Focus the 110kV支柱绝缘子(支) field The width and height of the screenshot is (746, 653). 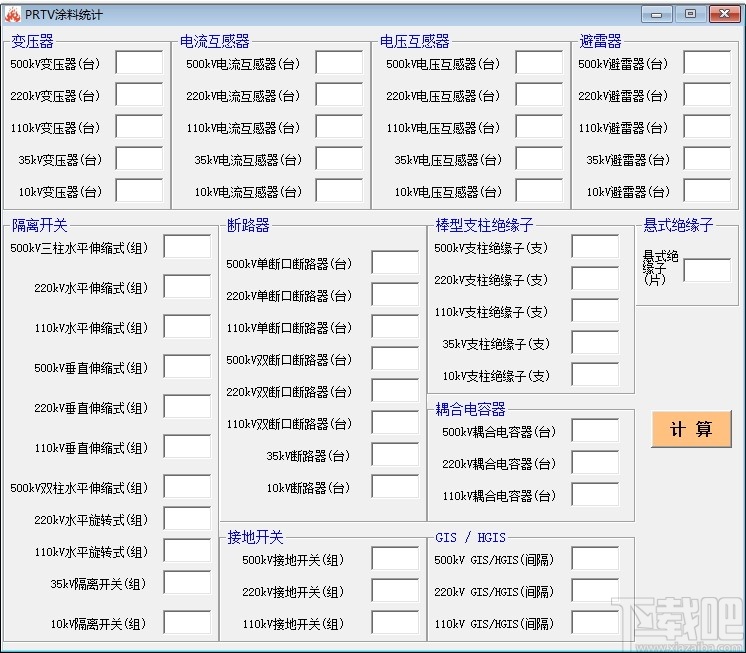[x=595, y=311]
